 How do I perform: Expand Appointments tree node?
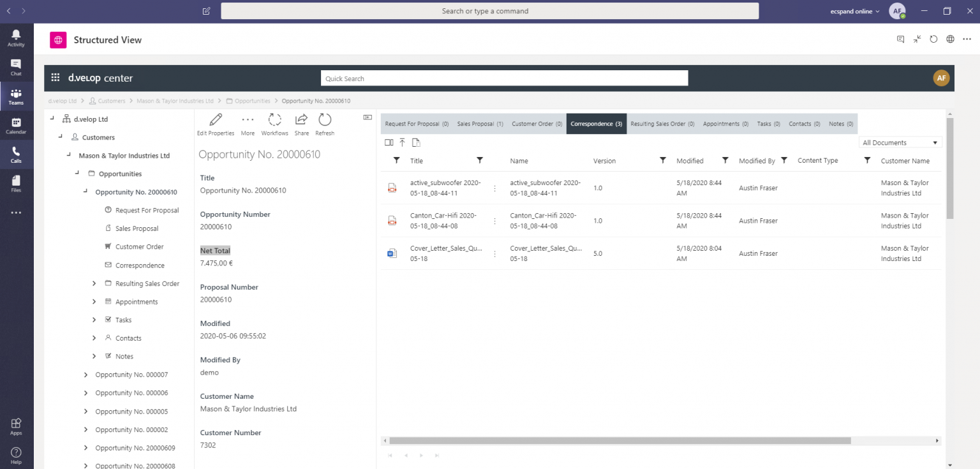click(94, 302)
